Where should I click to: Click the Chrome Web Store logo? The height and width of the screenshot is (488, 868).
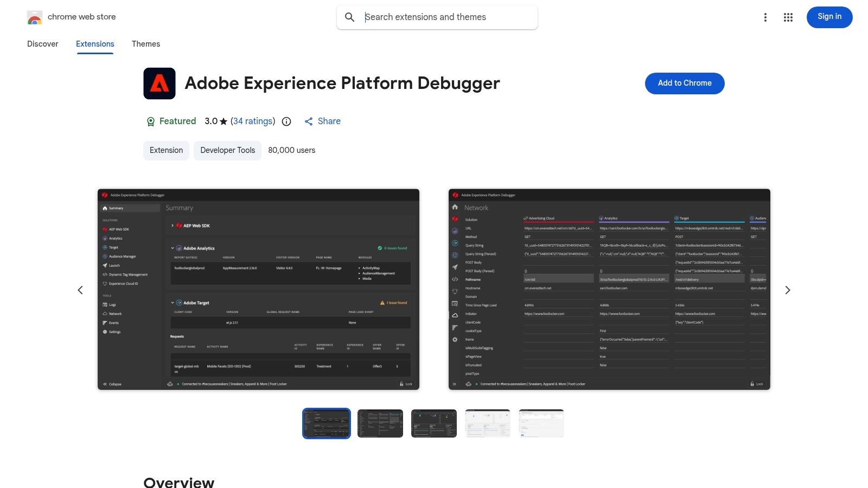pyautogui.click(x=35, y=17)
